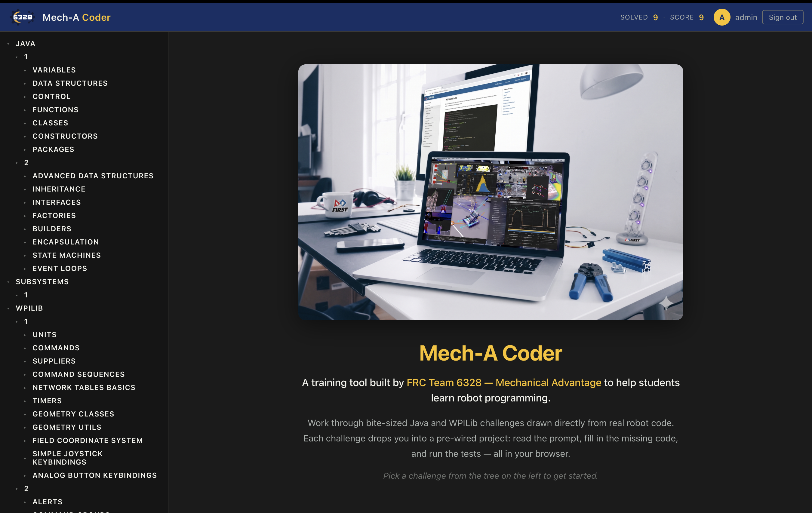Collapse the SUBSYSTEMS tree section
The height and width of the screenshot is (513, 812).
[x=42, y=282]
